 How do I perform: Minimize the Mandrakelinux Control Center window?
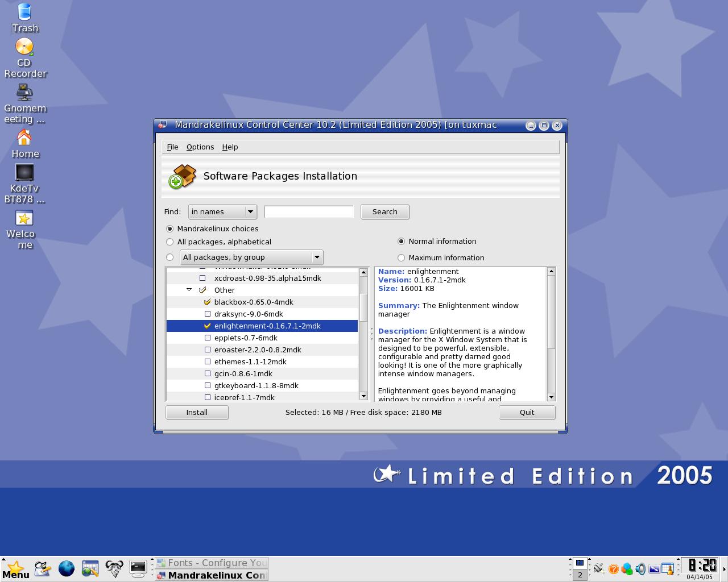click(x=531, y=125)
